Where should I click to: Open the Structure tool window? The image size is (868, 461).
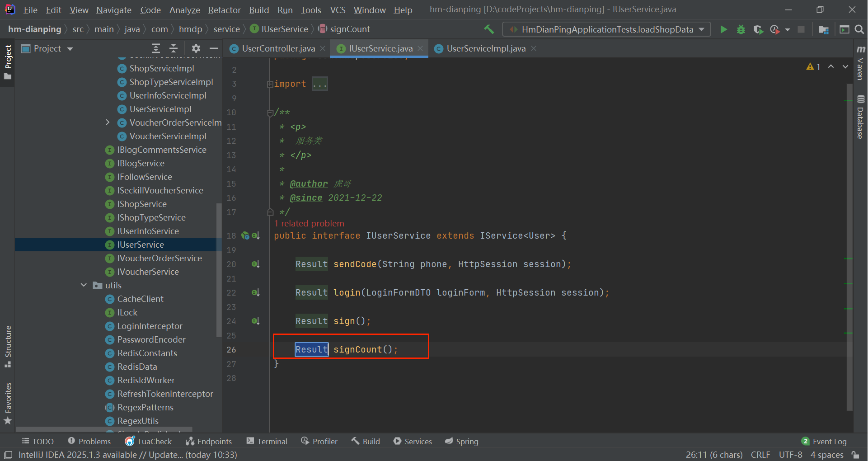point(8,346)
